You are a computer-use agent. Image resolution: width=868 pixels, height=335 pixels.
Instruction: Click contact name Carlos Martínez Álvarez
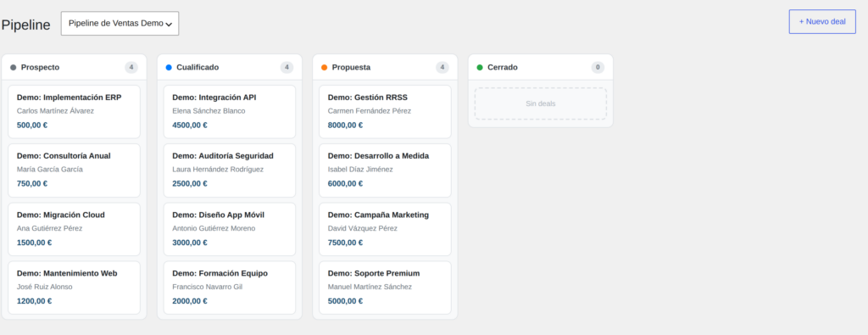(55, 111)
